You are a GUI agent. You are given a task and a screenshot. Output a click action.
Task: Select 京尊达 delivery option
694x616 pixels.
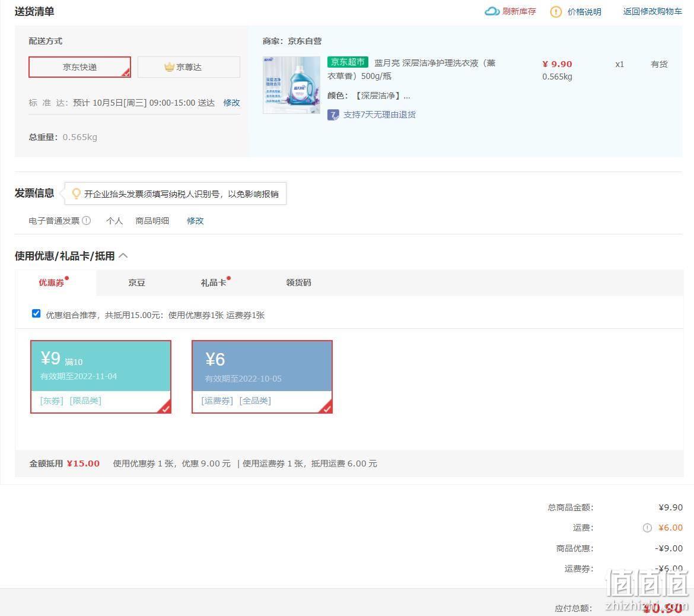coord(189,67)
